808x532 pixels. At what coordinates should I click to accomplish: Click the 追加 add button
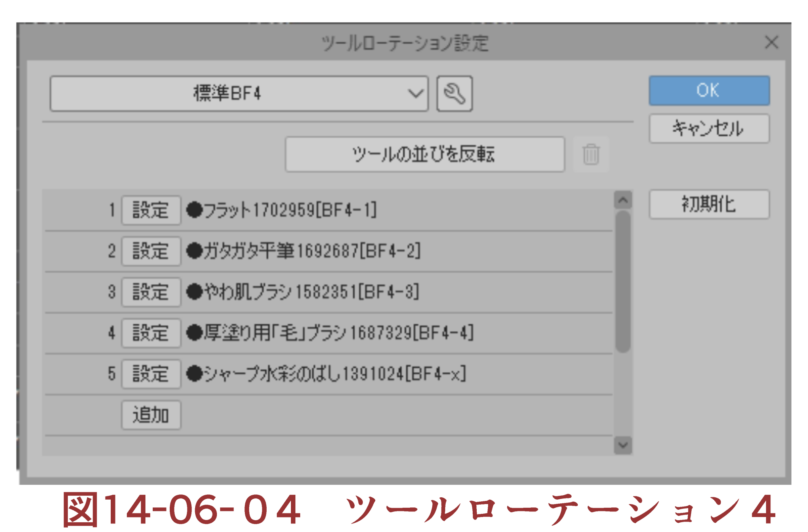(x=151, y=415)
